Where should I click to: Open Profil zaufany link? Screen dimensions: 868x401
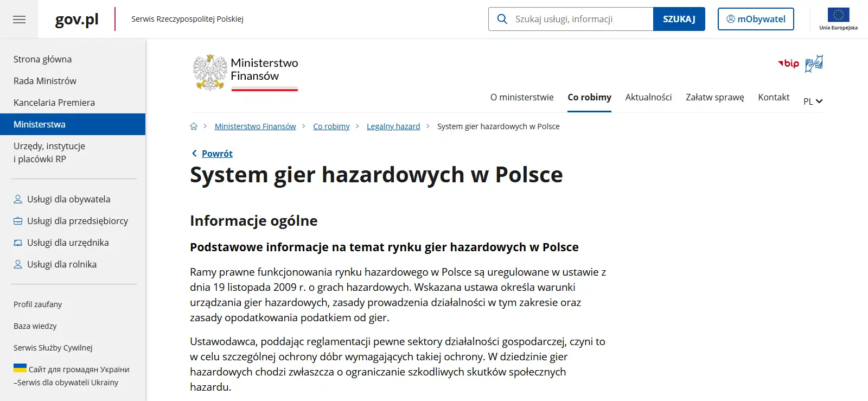pos(38,304)
